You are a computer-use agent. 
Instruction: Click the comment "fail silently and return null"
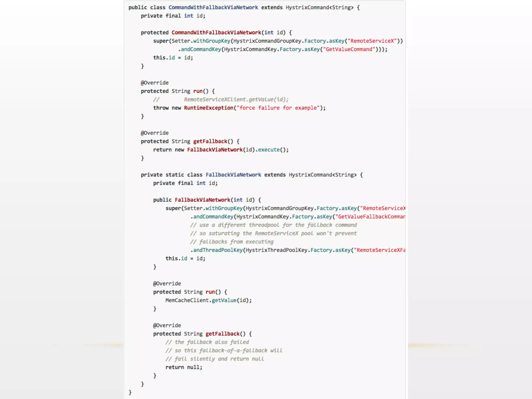tap(215, 359)
